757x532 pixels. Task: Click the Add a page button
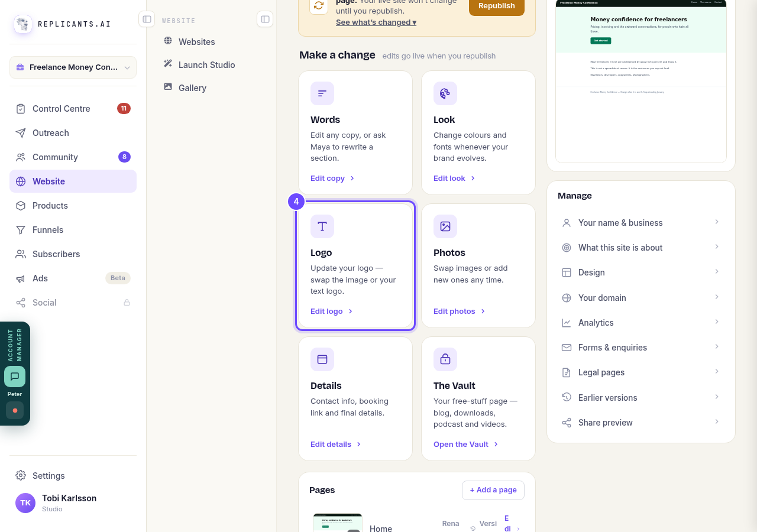tap(493, 490)
